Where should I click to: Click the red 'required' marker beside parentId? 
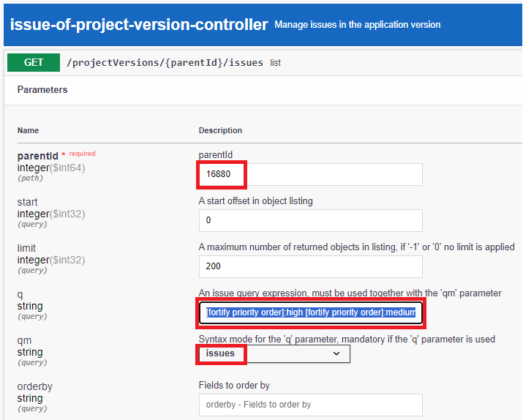(x=82, y=154)
